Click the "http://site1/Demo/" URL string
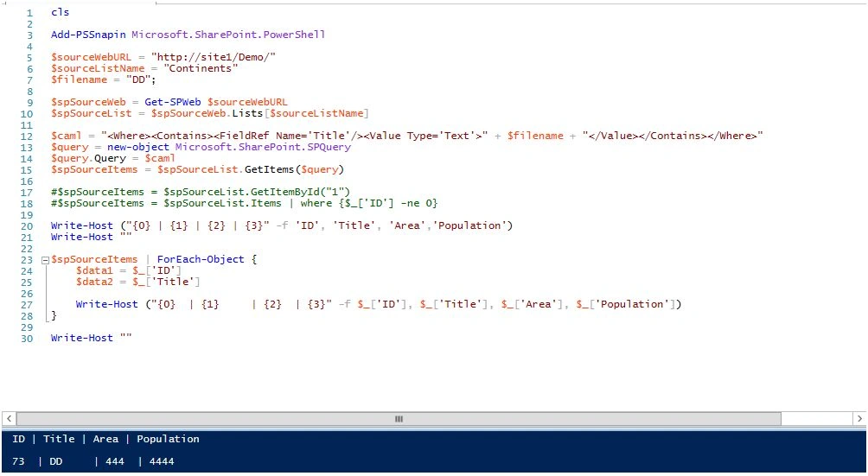868x476 pixels. click(x=214, y=57)
